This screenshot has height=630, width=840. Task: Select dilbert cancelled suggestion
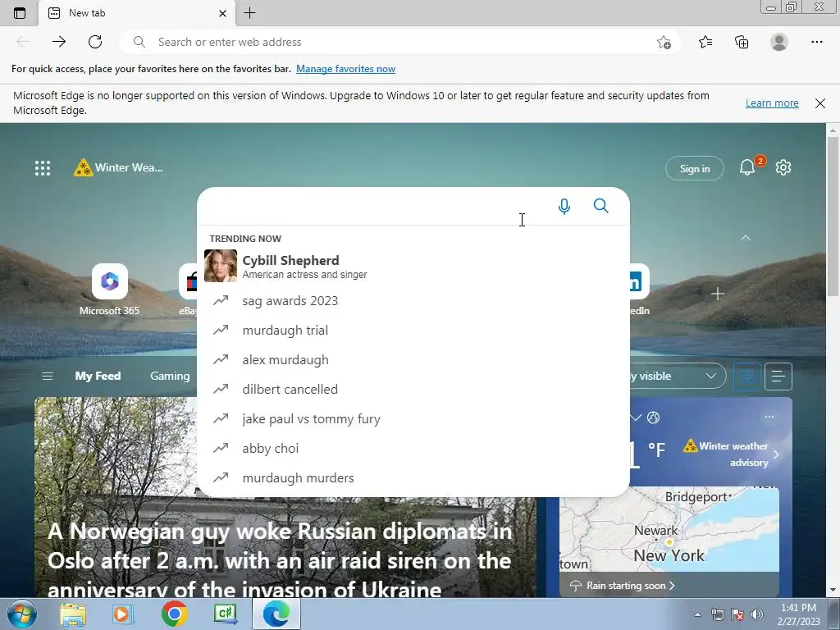(x=413, y=390)
